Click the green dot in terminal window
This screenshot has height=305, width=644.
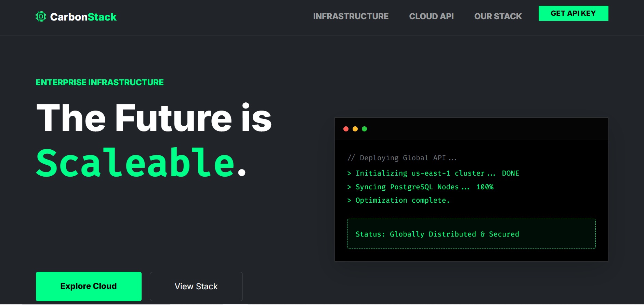pyautogui.click(x=364, y=129)
